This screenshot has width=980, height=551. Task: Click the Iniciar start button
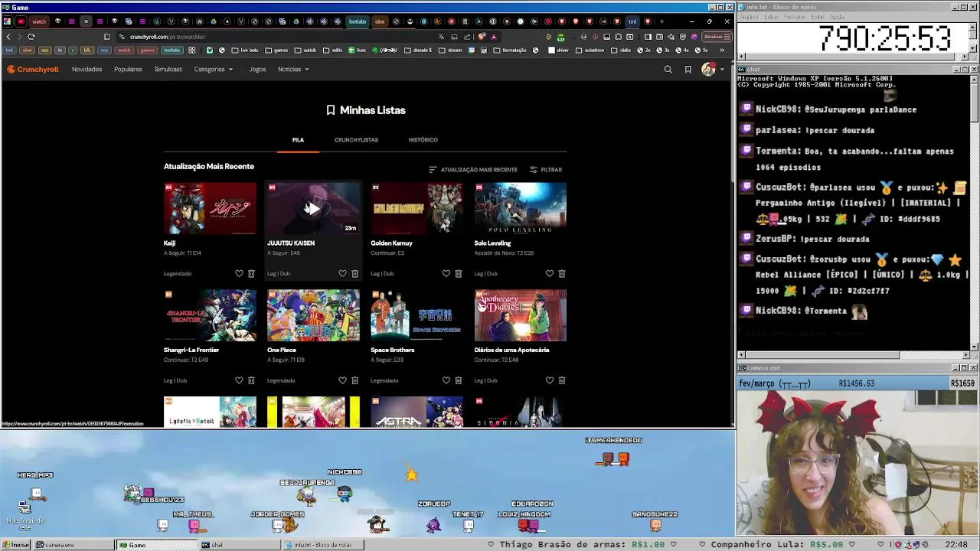pyautogui.click(x=16, y=545)
